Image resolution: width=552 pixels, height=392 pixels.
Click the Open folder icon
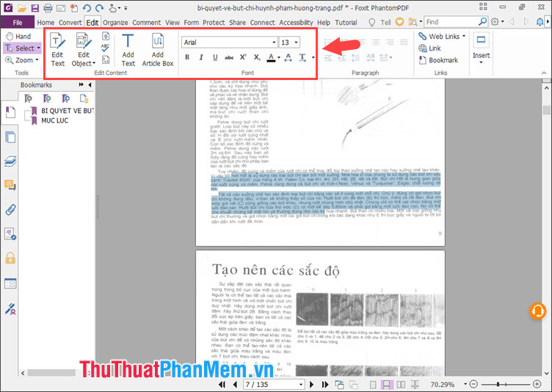pyautogui.click(x=22, y=7)
